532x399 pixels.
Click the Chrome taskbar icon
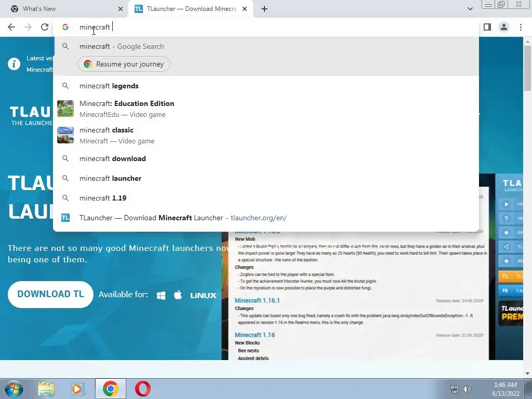(110, 389)
